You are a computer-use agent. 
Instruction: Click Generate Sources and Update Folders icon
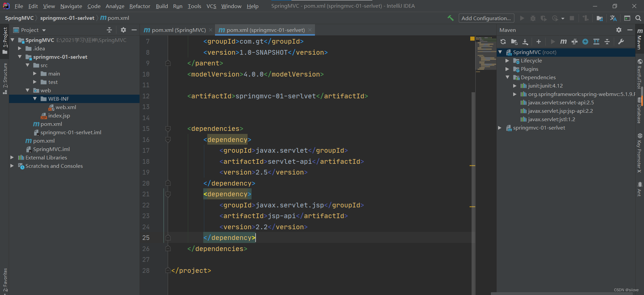(514, 42)
